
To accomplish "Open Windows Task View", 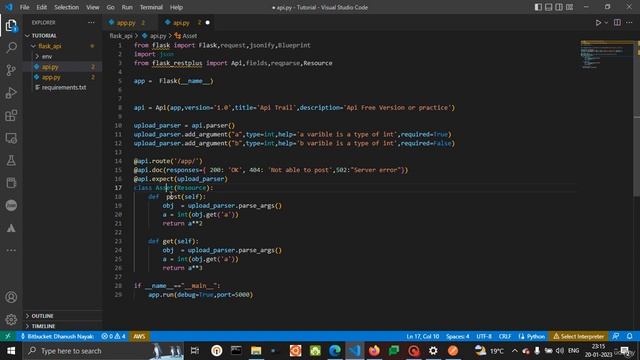I will coord(195,351).
